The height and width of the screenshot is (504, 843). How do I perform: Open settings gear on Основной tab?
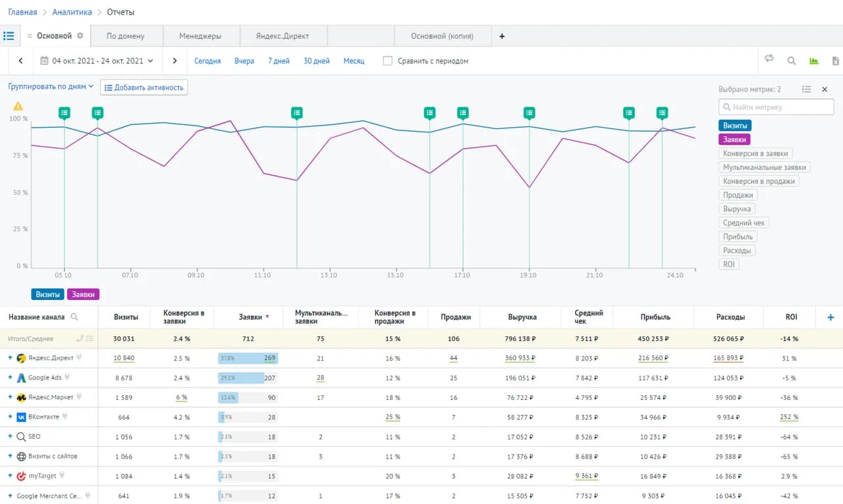[80, 36]
